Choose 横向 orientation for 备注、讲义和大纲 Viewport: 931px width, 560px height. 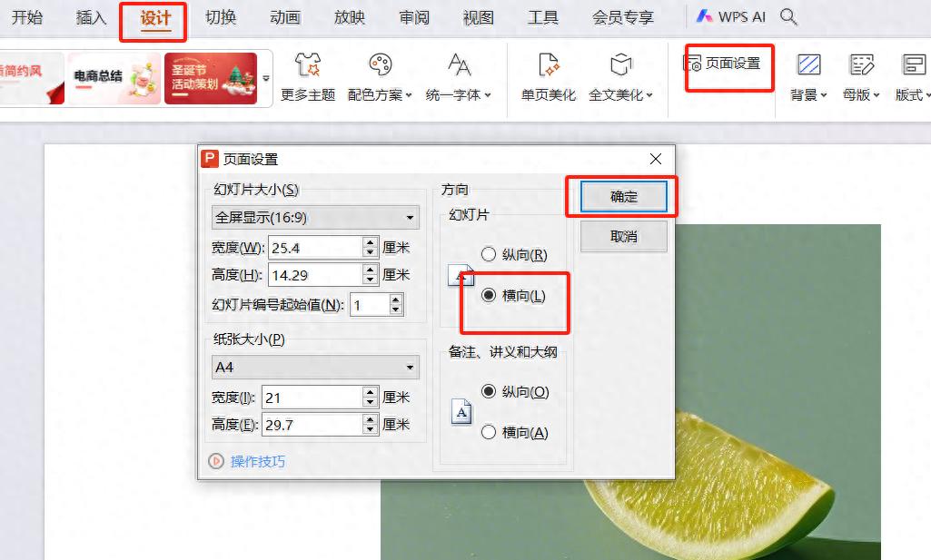[488, 433]
